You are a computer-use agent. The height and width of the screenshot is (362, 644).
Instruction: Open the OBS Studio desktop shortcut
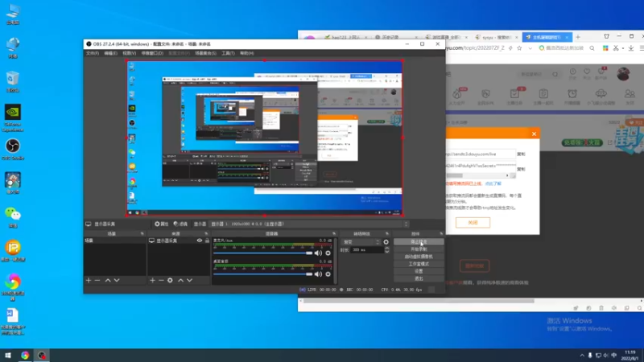(13, 149)
